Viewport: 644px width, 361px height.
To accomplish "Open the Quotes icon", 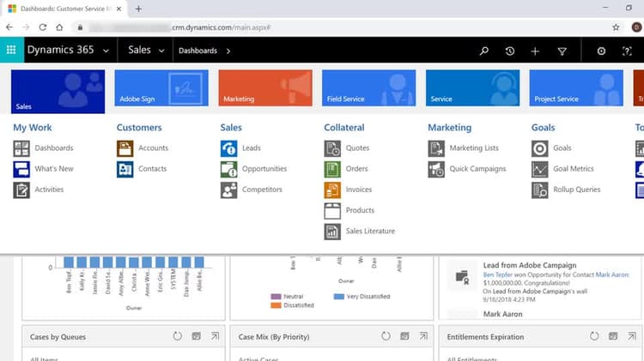I will 332,148.
